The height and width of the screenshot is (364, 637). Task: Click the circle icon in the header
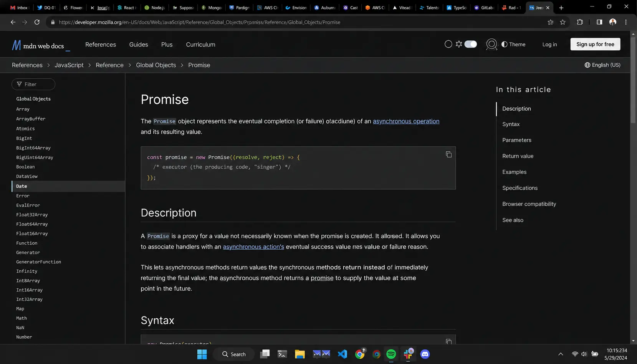(x=448, y=44)
